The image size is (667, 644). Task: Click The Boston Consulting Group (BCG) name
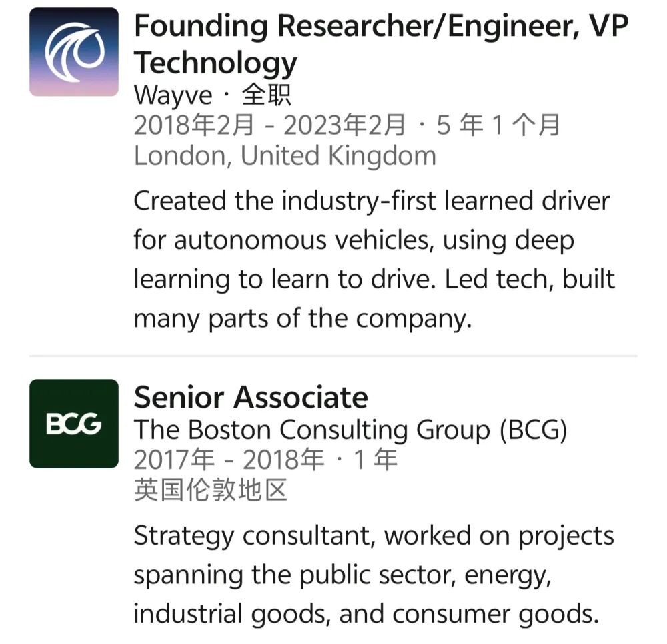click(x=351, y=430)
